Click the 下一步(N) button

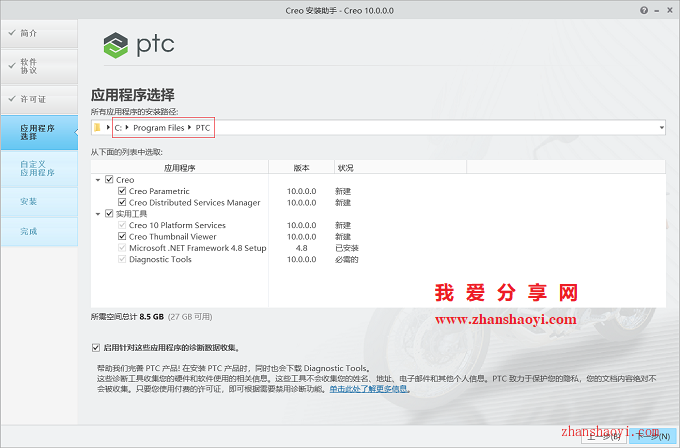(x=653, y=435)
